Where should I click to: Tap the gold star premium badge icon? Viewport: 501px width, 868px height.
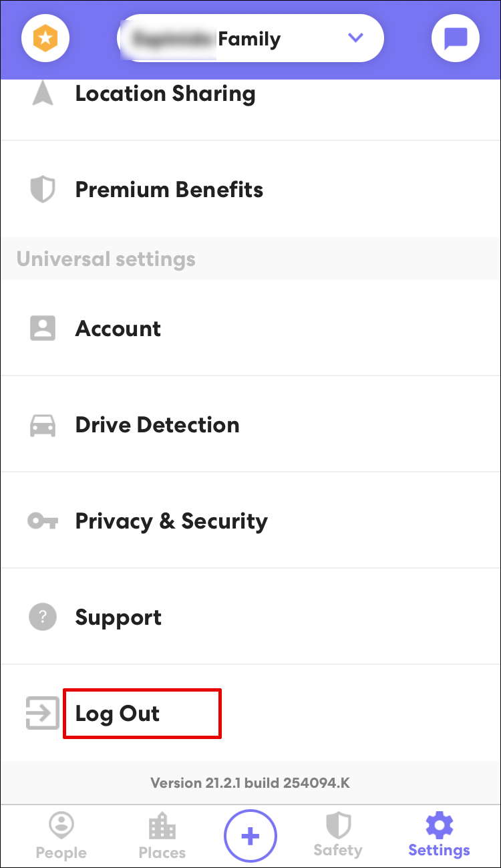pos(45,39)
